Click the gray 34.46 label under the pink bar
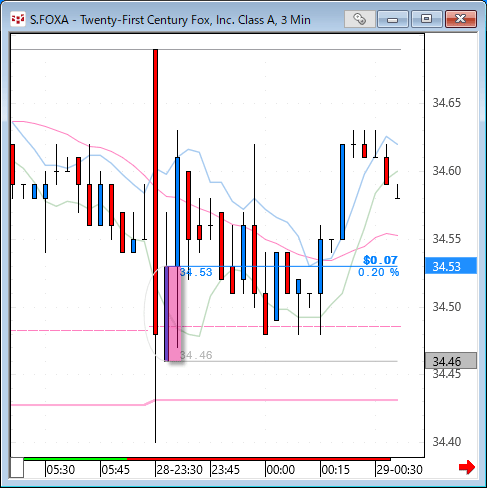 pyautogui.click(x=196, y=355)
